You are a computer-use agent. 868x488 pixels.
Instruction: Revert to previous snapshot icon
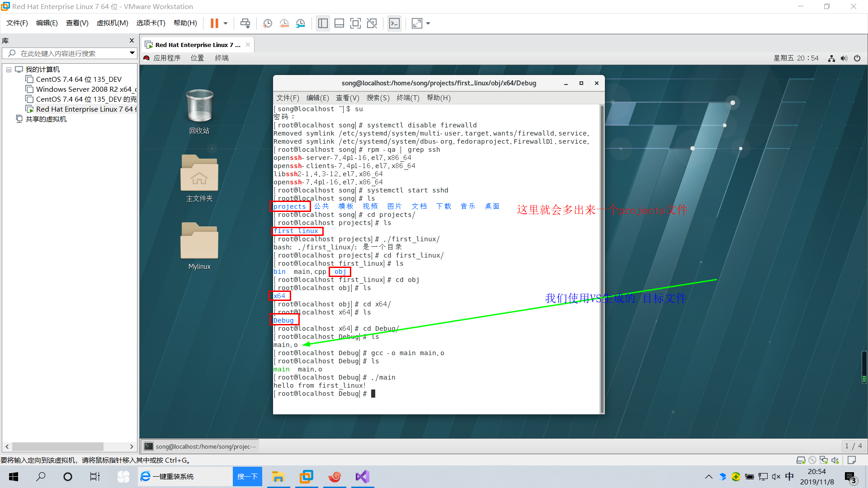coord(284,23)
